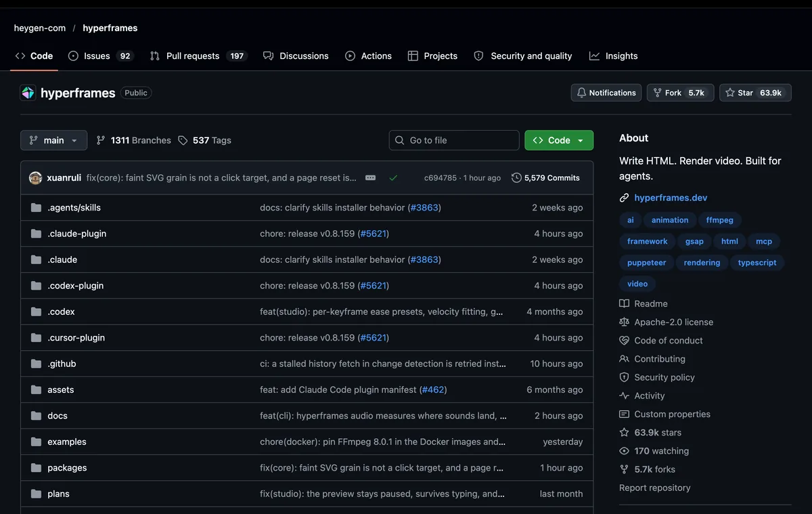Viewport: 812px width, 514px height.
Task: Open the .agents/skills folder icon
Action: pos(36,208)
